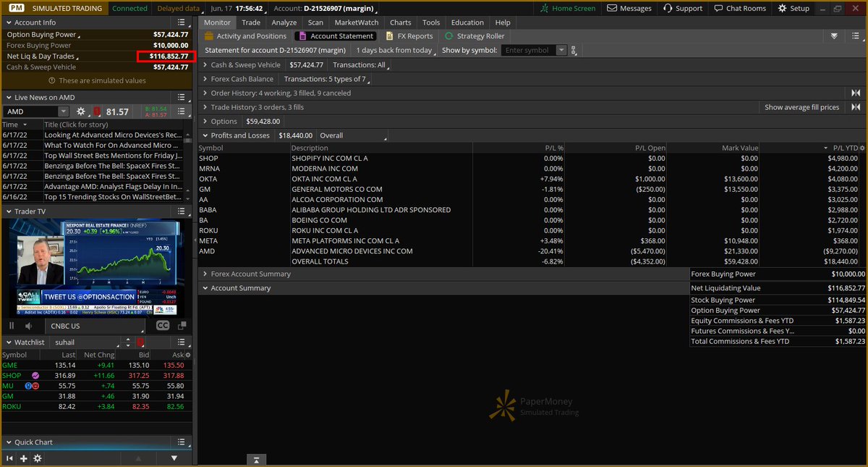Click the red phone icon next to MU

35,386
